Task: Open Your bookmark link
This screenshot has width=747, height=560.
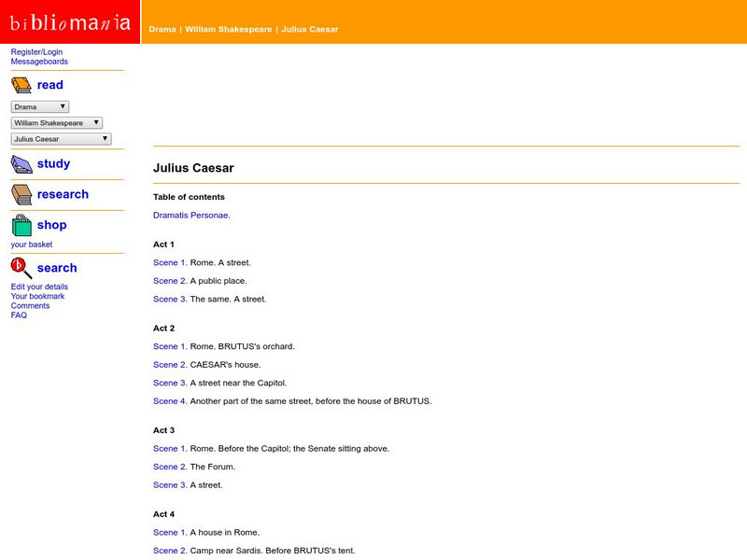Action: pos(37,296)
